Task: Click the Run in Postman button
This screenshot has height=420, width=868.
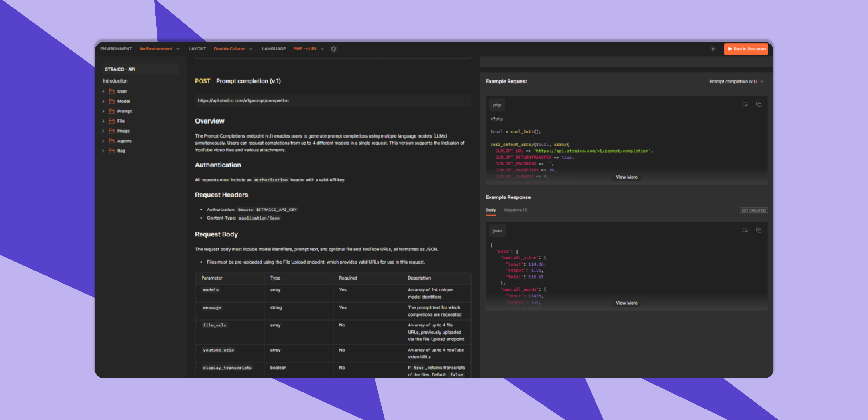Action: click(746, 49)
